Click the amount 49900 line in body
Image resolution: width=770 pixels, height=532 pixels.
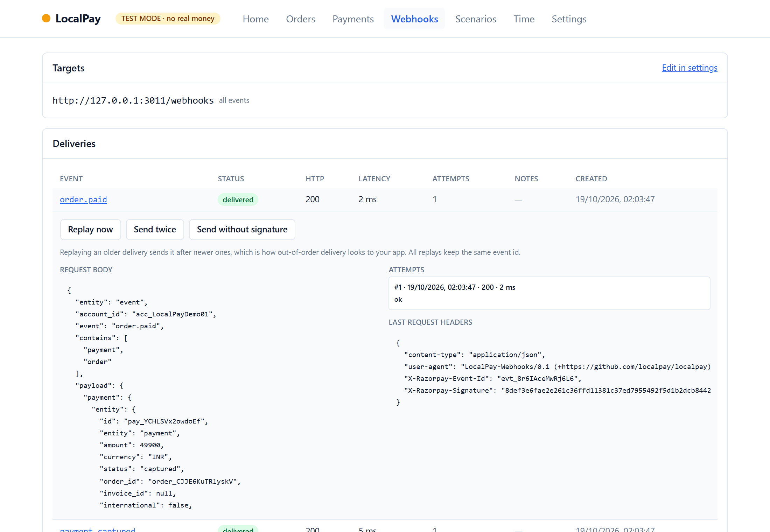tap(132, 445)
